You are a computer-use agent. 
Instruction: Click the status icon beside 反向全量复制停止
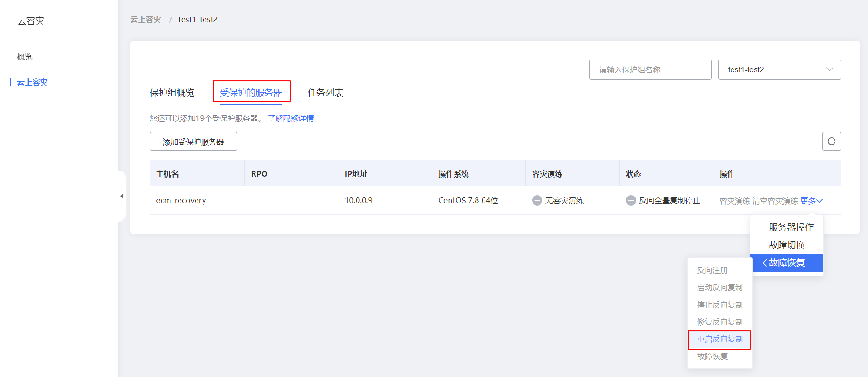(x=630, y=200)
